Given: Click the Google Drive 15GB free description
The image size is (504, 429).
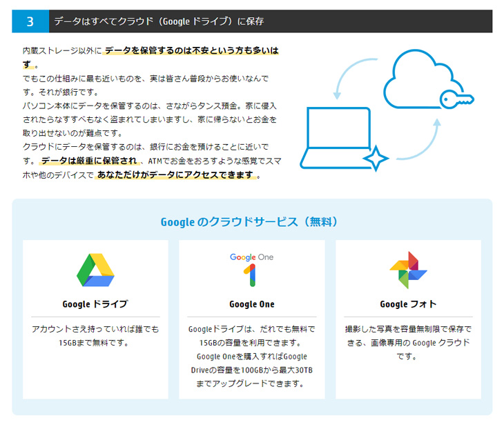Looking at the screenshot, I should (95, 336).
